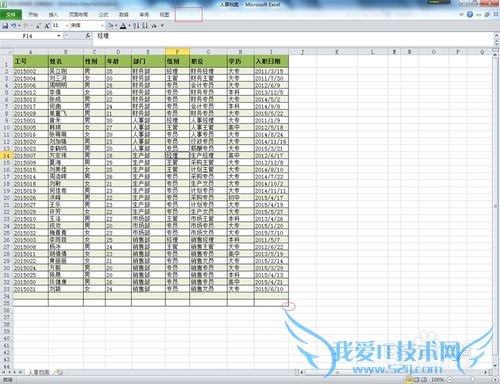Click the first sheet navigation arrow
The height and width of the screenshot is (384, 500).
pos(3,372)
